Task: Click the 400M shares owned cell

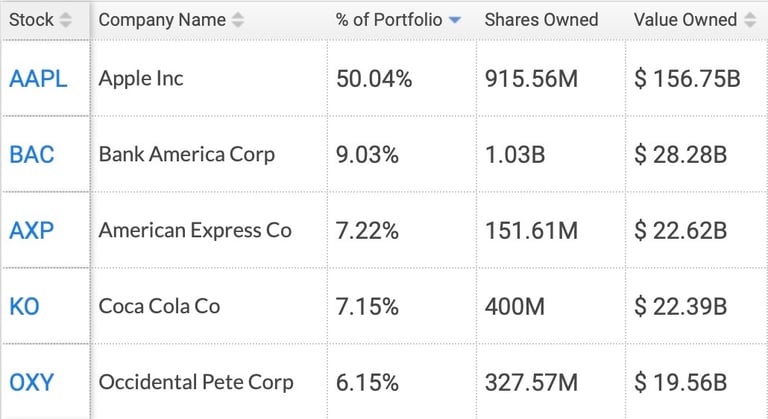Action: (514, 306)
